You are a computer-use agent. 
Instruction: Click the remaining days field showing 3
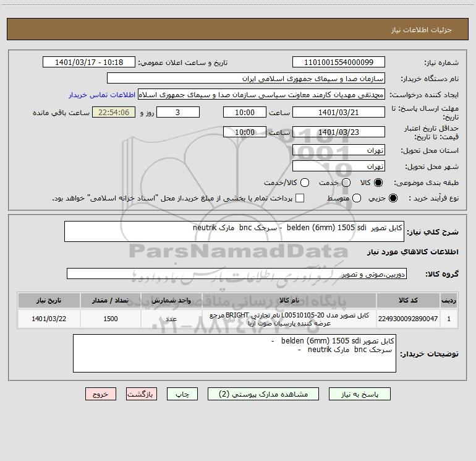[178, 112]
